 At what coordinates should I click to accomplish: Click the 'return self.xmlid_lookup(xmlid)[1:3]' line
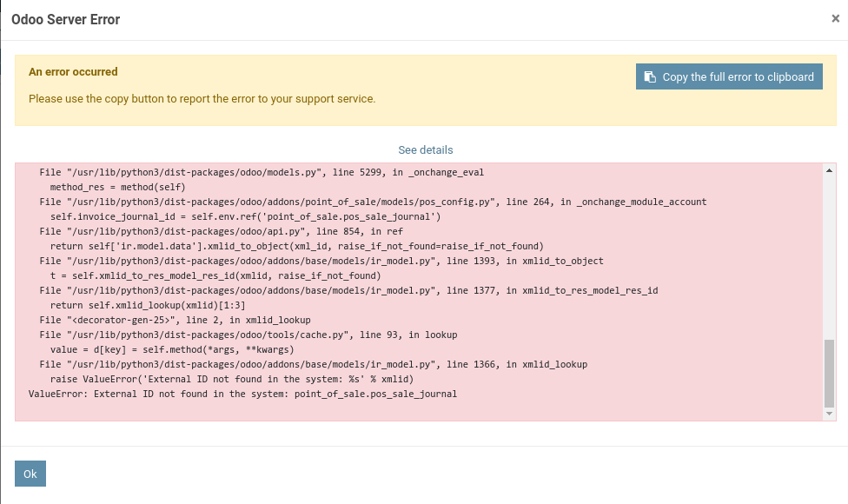click(x=148, y=305)
